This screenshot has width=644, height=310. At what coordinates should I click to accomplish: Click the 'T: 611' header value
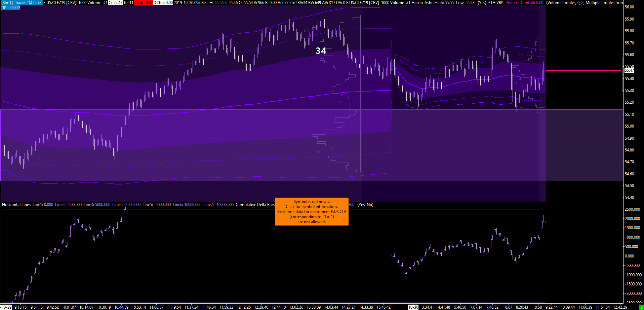(x=128, y=3)
